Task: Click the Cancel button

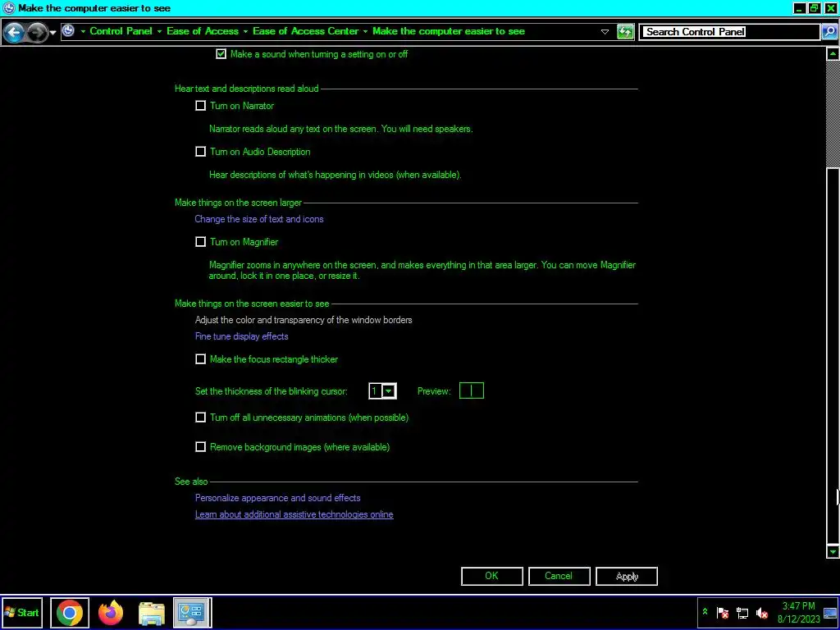Action: point(559,576)
